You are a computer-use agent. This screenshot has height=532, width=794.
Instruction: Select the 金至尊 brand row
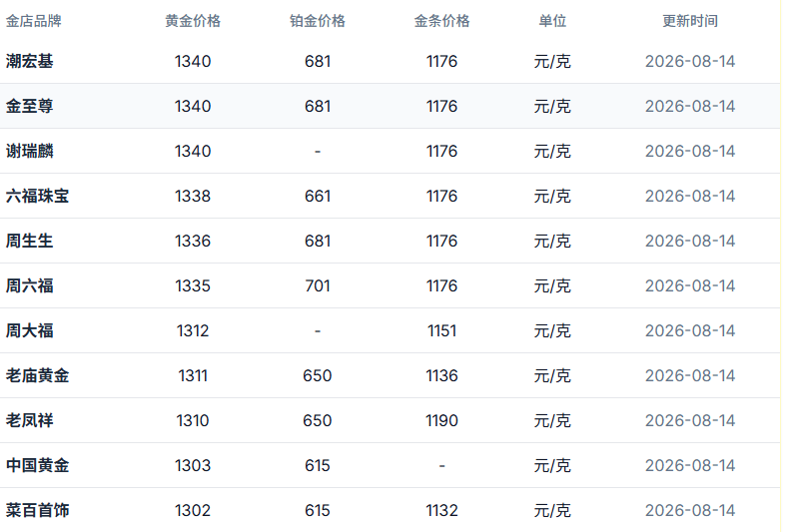coord(390,106)
